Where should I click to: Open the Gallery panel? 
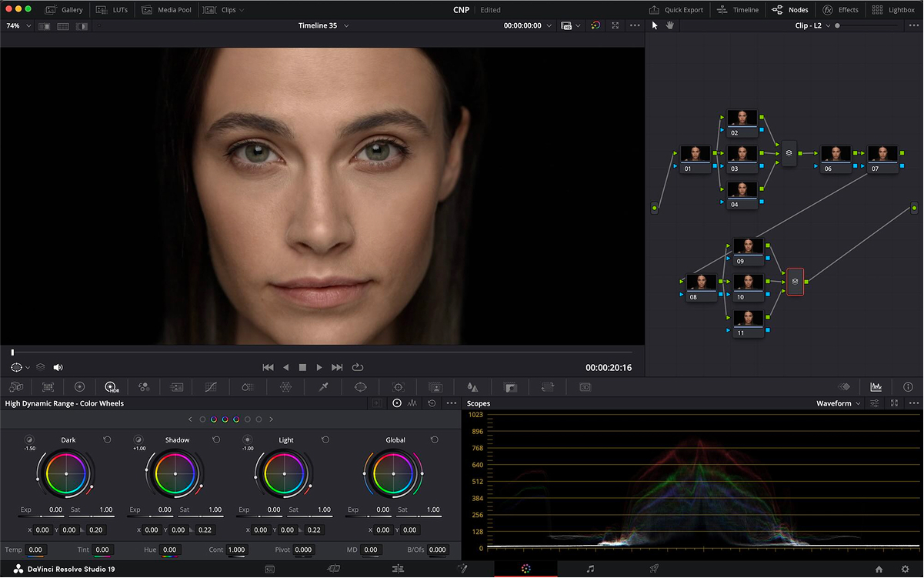tap(65, 10)
